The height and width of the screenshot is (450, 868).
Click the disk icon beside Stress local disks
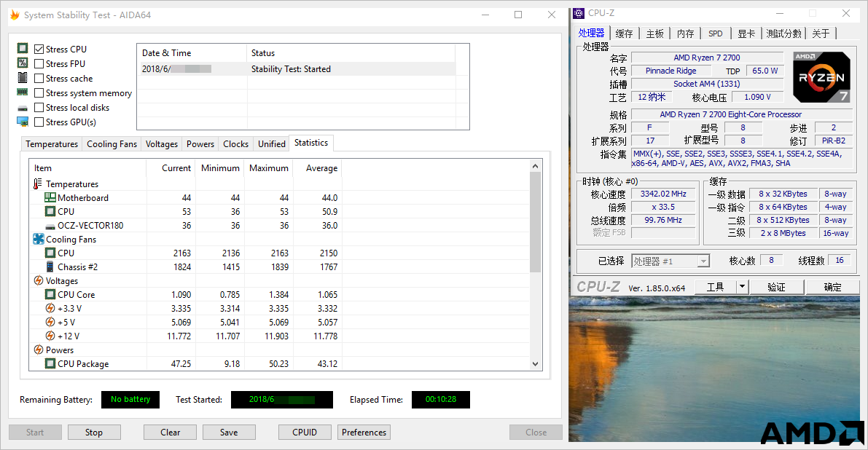pyautogui.click(x=22, y=108)
